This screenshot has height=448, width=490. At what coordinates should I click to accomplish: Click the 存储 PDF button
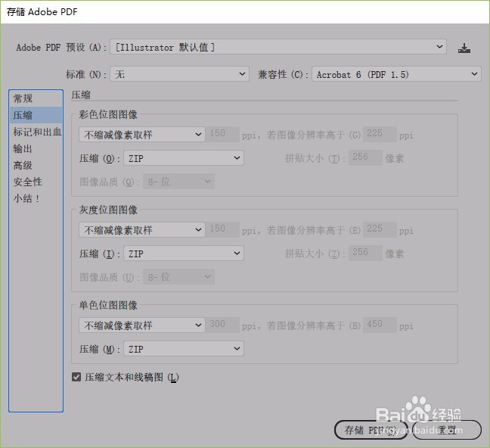coord(371,430)
